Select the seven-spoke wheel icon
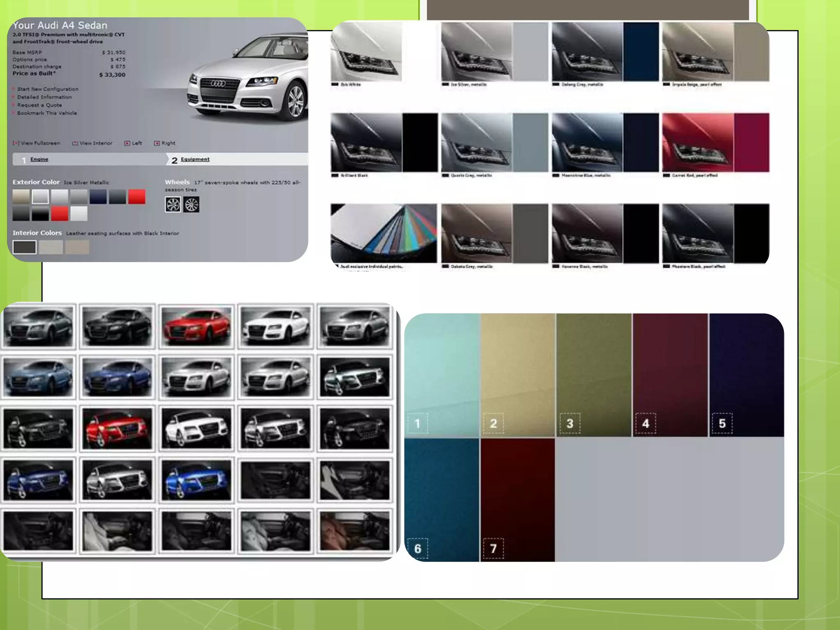The width and height of the screenshot is (840, 630). [173, 204]
